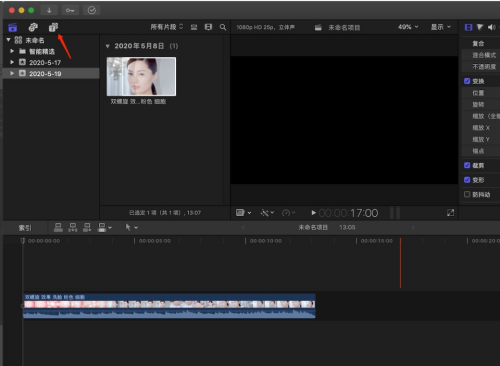This screenshot has width=500, height=366.
Task: Switch browser filmstrip/list view icon
Action: 208,27
